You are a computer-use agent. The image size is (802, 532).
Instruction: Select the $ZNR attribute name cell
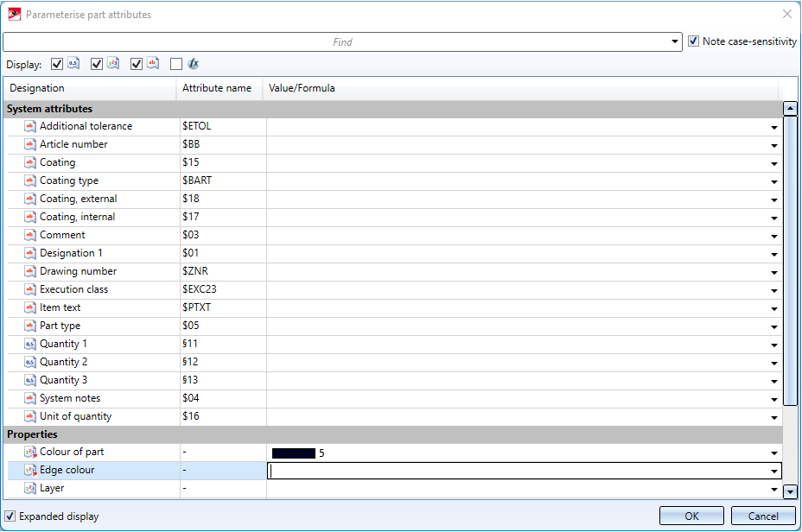pos(222,271)
